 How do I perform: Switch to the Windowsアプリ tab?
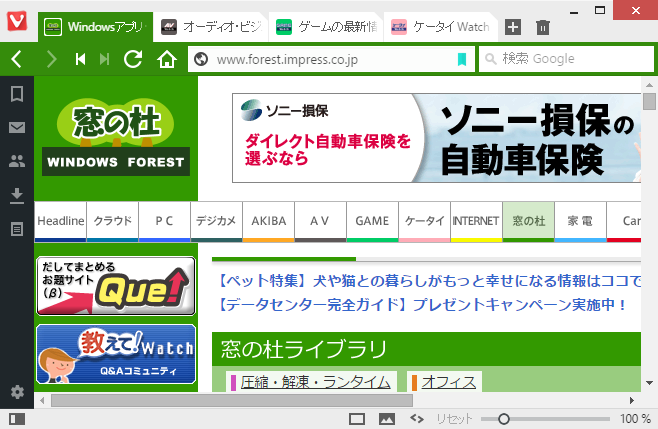[96, 27]
